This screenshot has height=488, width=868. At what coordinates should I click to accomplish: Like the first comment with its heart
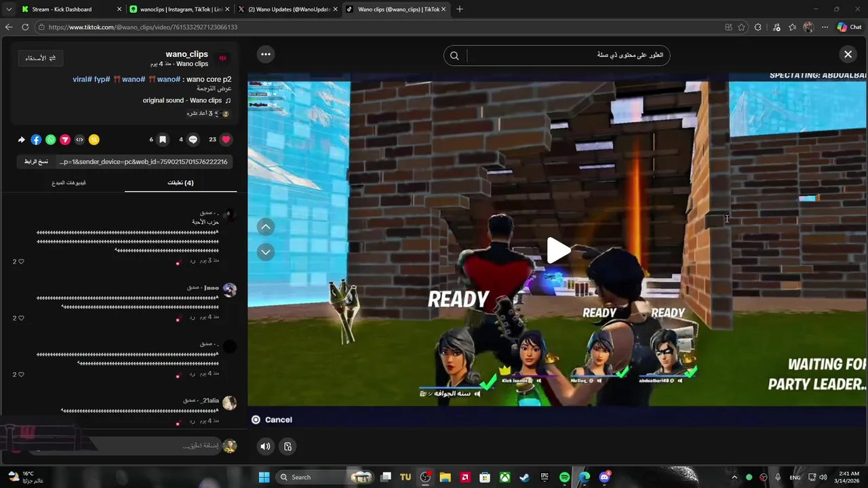[21, 262]
